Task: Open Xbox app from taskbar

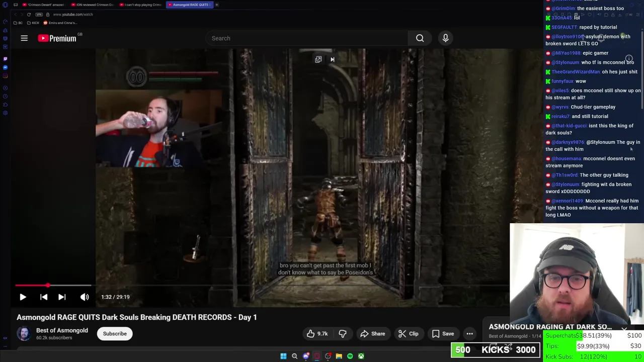Action: [361, 356]
